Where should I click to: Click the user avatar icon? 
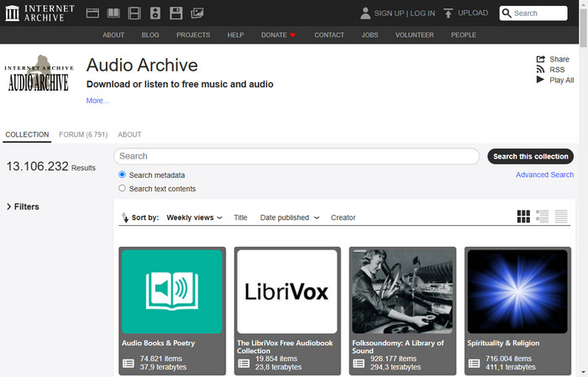[365, 13]
